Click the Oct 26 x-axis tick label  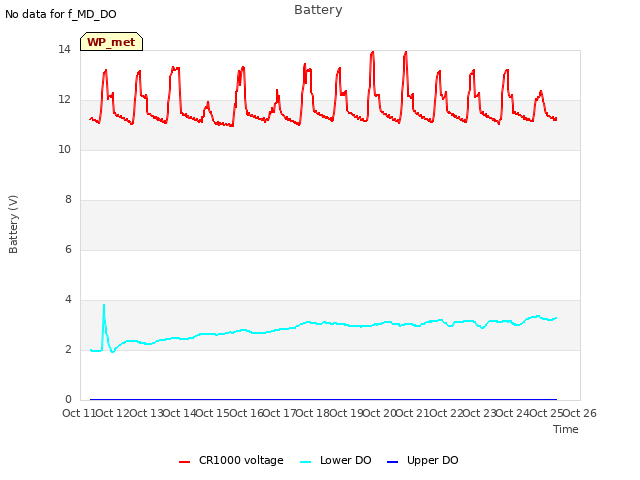coord(580,413)
